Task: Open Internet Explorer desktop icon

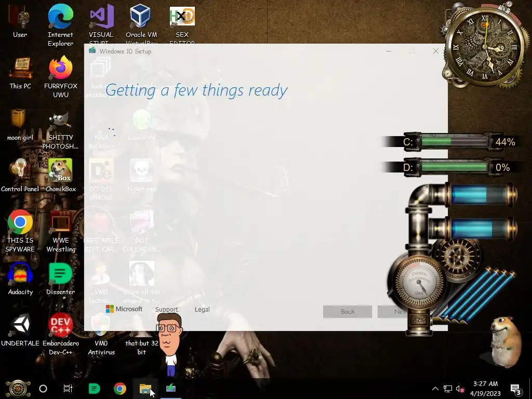Action: [x=60, y=24]
